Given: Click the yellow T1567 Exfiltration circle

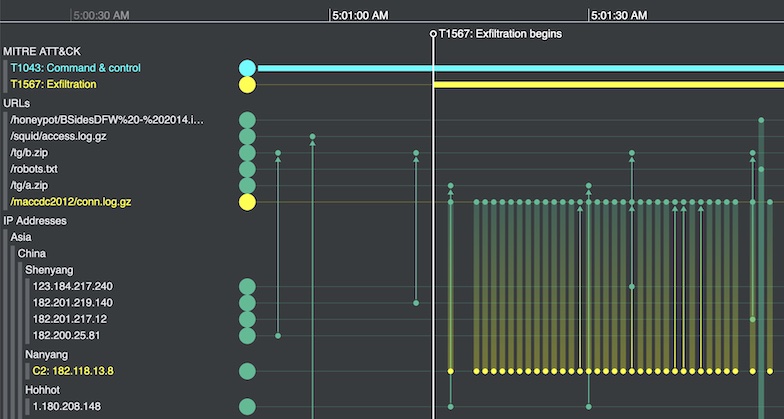Looking at the screenshot, I should (247, 85).
